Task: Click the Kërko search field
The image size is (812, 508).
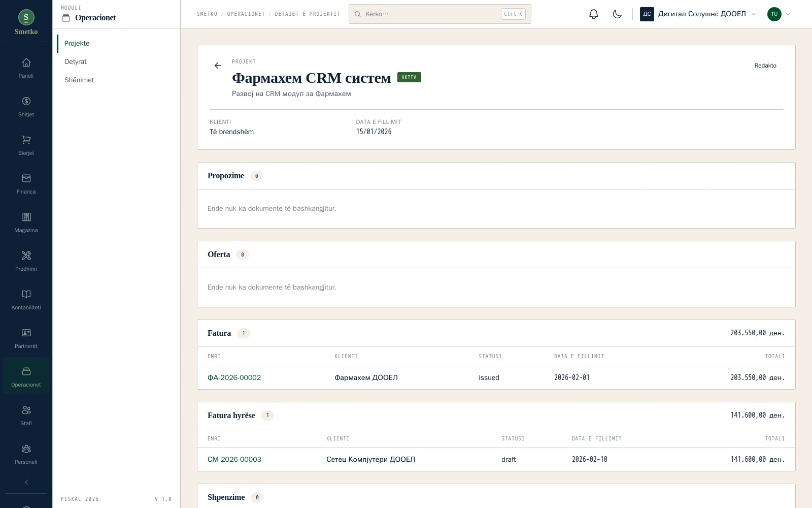Action: pos(440,14)
